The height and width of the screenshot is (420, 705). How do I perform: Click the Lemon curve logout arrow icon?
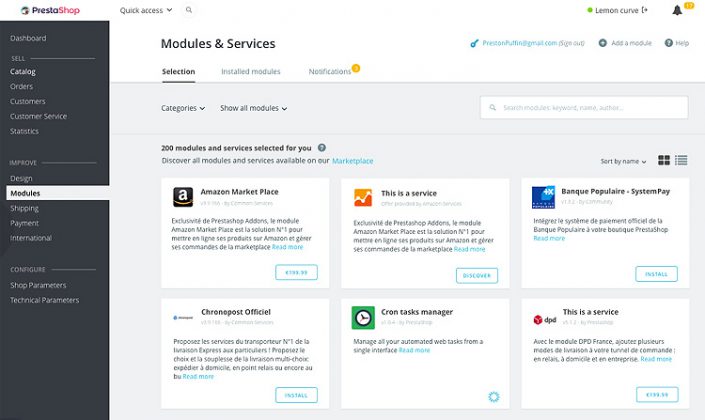click(x=644, y=10)
